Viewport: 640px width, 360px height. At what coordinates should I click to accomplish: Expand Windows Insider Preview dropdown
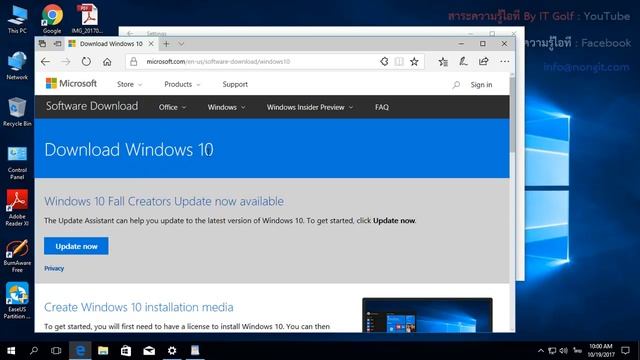coord(310,107)
